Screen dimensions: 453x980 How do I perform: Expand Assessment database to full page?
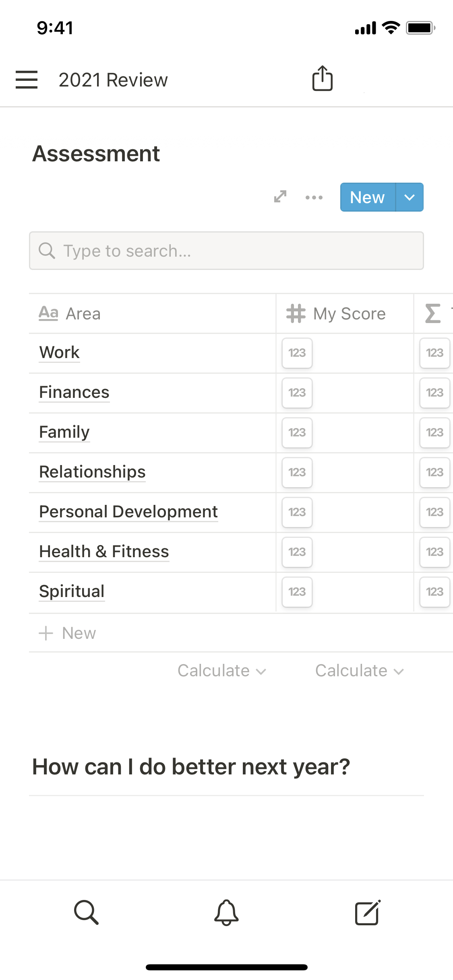pyautogui.click(x=280, y=197)
